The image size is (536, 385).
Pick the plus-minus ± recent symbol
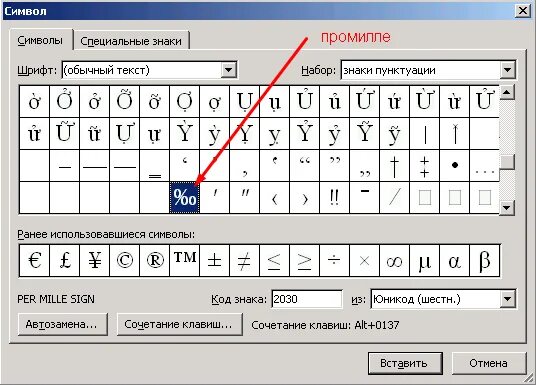215,261
